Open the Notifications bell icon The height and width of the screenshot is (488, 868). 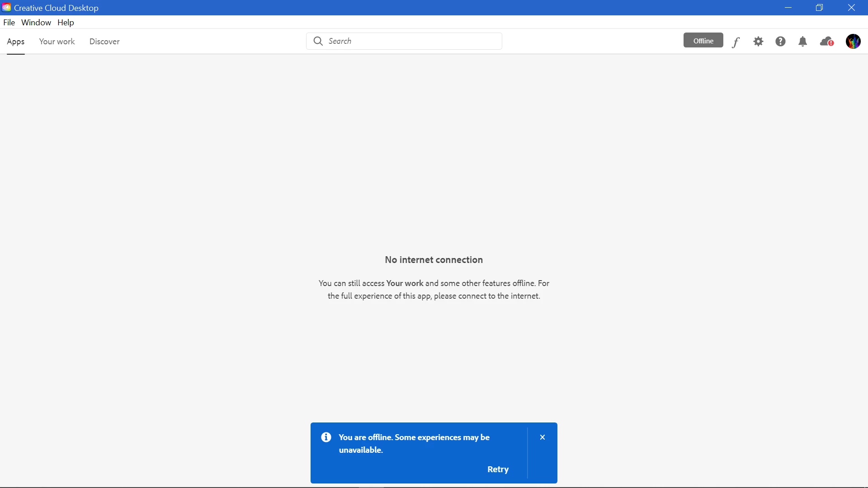click(x=802, y=42)
